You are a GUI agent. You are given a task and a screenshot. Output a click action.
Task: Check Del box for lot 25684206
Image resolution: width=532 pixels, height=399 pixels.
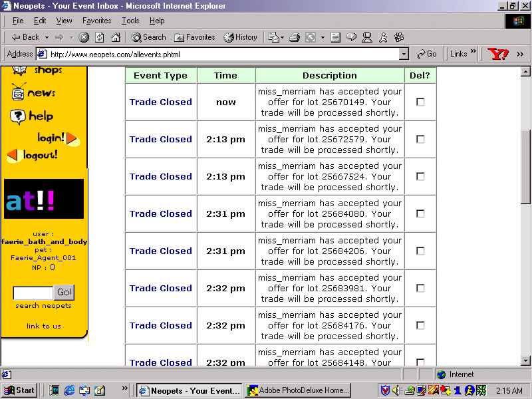pos(420,251)
